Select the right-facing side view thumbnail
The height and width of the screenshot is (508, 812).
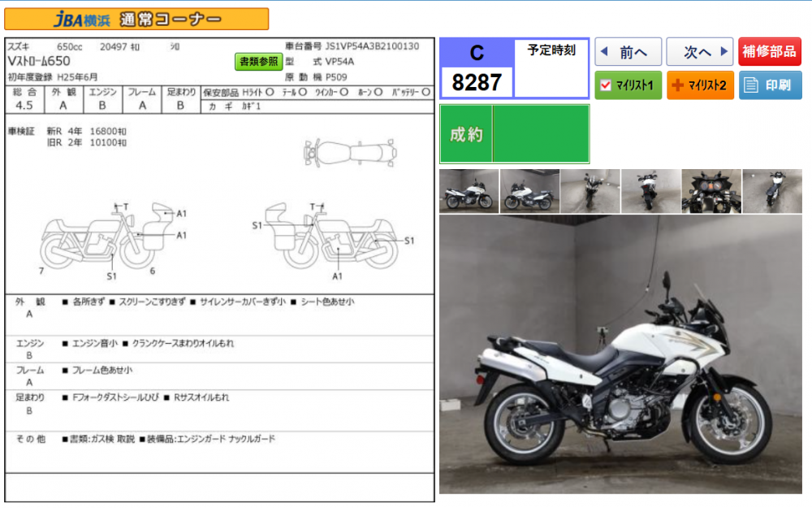[x=469, y=191]
